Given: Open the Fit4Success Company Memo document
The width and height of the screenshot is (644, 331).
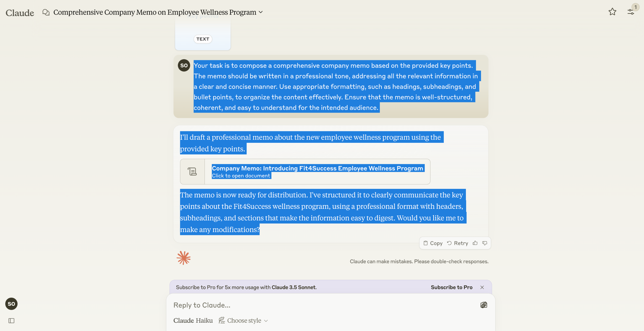Looking at the screenshot, I should 305,172.
